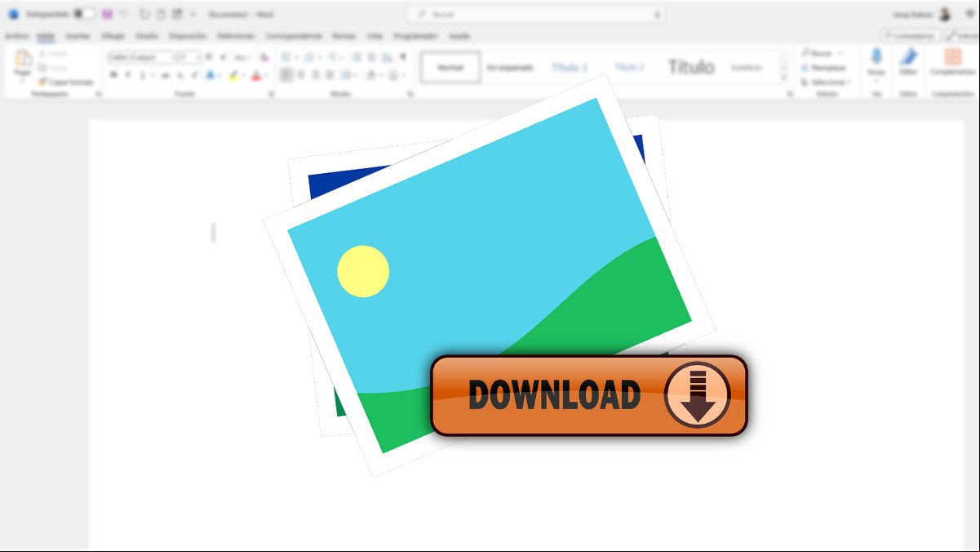Increase the paragraph indent

click(x=371, y=57)
